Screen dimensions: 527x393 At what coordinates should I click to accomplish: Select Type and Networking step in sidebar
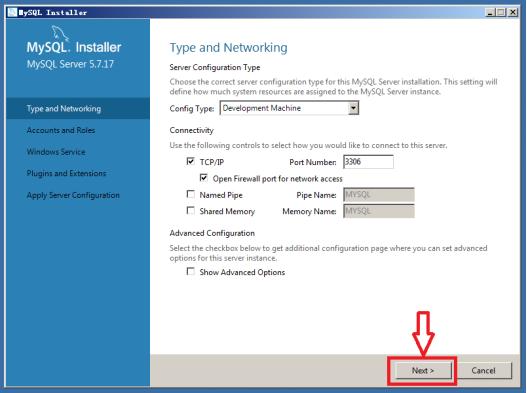tap(78, 109)
